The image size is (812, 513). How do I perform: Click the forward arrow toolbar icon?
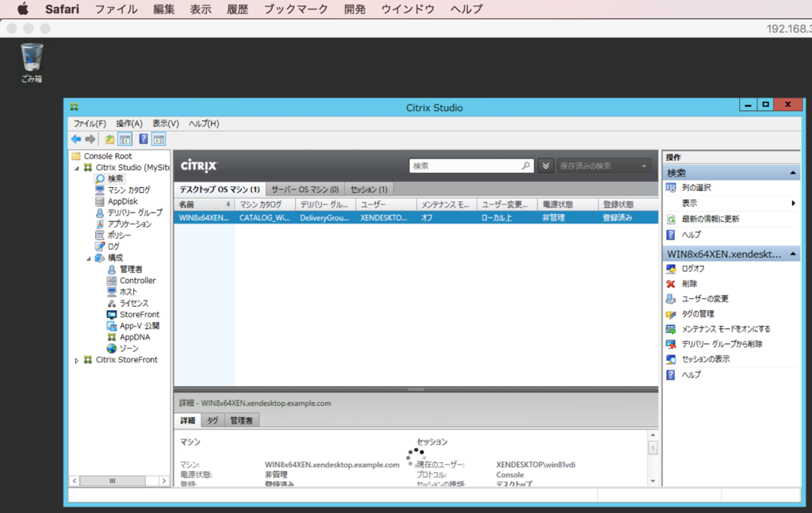click(x=90, y=139)
